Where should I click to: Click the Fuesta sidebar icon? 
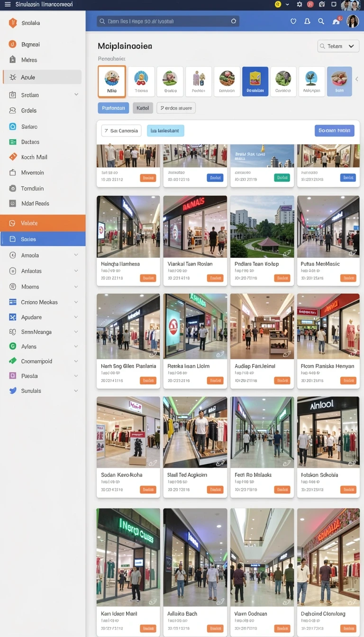(x=13, y=376)
